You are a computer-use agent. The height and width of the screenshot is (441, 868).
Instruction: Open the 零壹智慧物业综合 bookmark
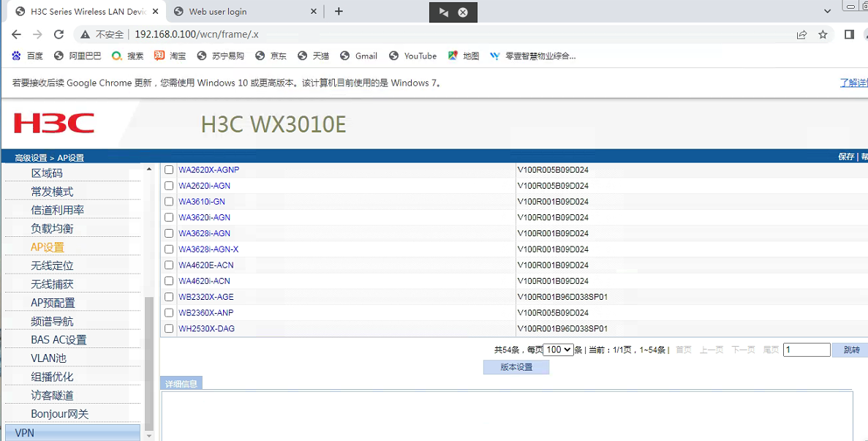point(533,56)
